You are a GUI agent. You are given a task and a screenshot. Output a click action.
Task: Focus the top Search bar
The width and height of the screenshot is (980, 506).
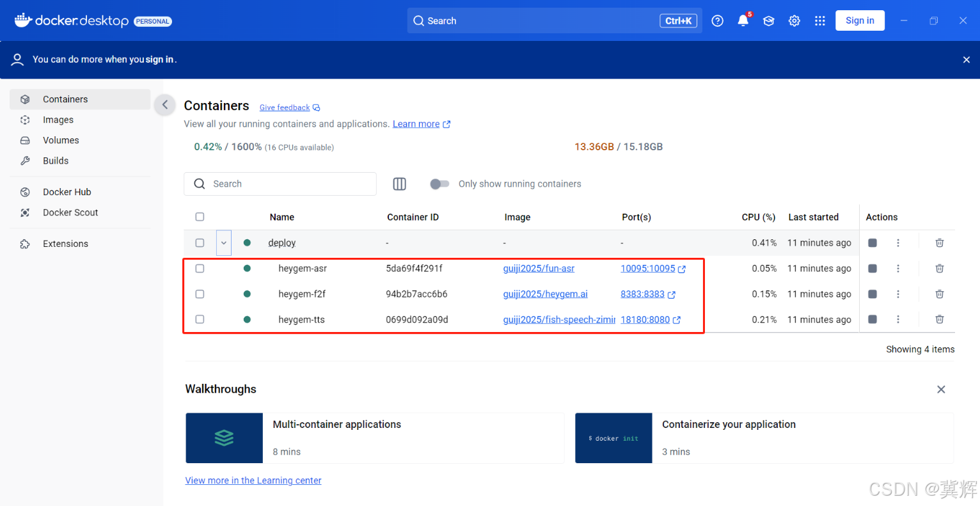pyautogui.click(x=555, y=20)
